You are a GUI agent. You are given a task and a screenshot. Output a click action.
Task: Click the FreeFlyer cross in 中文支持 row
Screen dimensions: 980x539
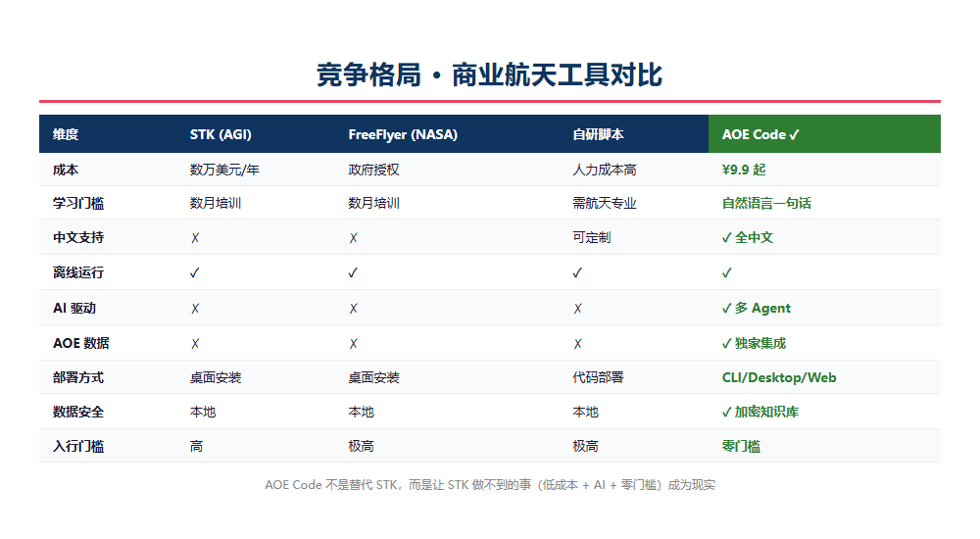coord(353,237)
